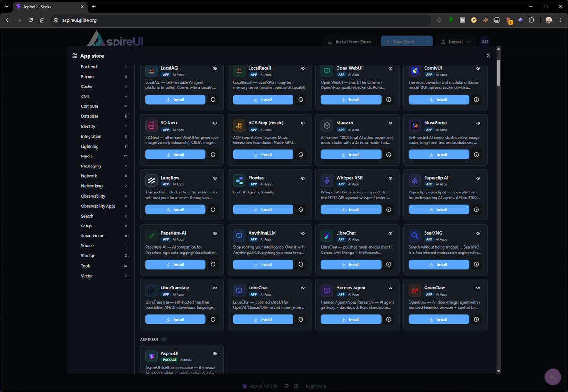Click the Whisper ASR microphone icon
568x392 pixels.
[327, 181]
